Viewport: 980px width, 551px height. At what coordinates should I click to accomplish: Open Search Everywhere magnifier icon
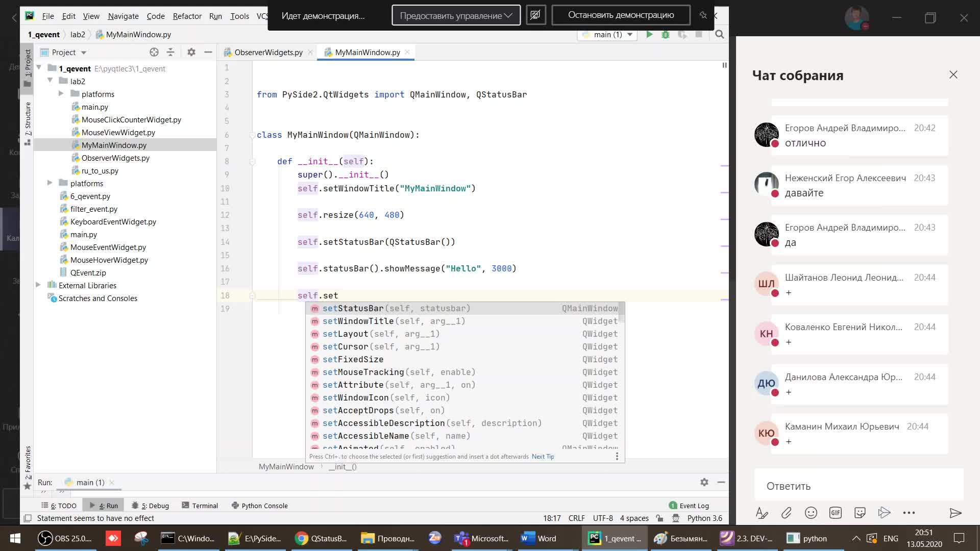coord(720,35)
